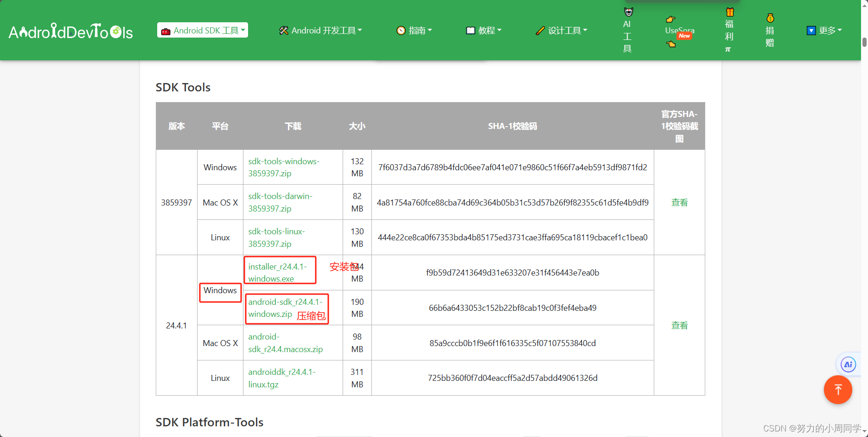Click 查看 link for version 3859397
Screen dimensions: 868x437
pos(679,202)
